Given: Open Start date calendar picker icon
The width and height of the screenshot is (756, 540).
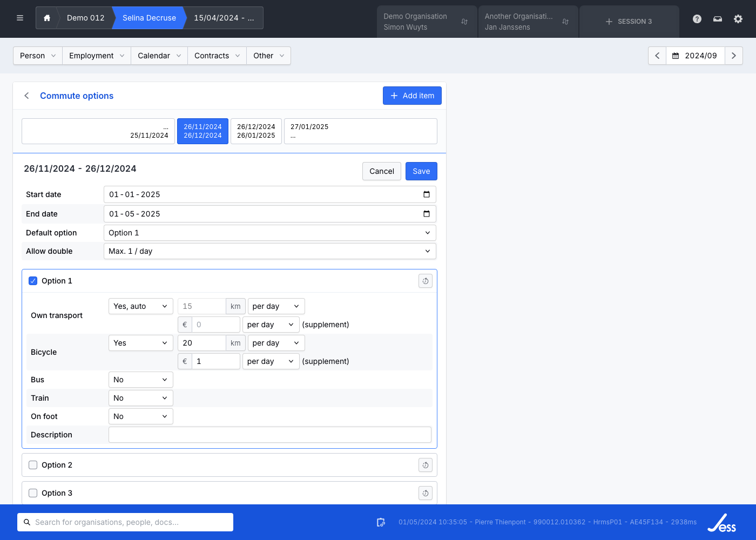Looking at the screenshot, I should pos(427,194).
